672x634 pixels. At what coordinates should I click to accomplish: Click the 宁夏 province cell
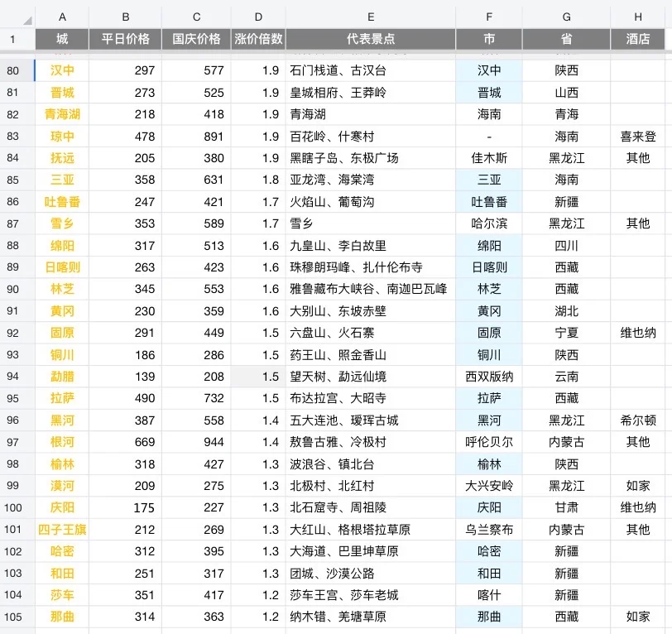pos(567,333)
